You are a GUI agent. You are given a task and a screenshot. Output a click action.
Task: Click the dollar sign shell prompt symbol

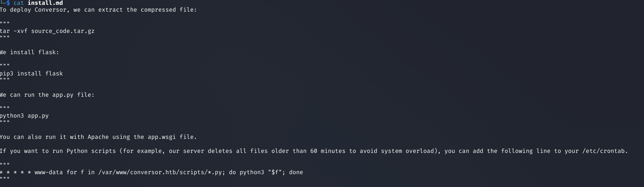click(8, 3)
